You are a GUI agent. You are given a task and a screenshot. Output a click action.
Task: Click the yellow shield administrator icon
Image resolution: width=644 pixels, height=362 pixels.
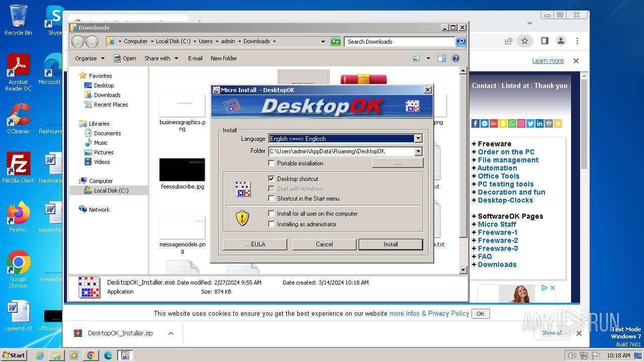(x=243, y=218)
